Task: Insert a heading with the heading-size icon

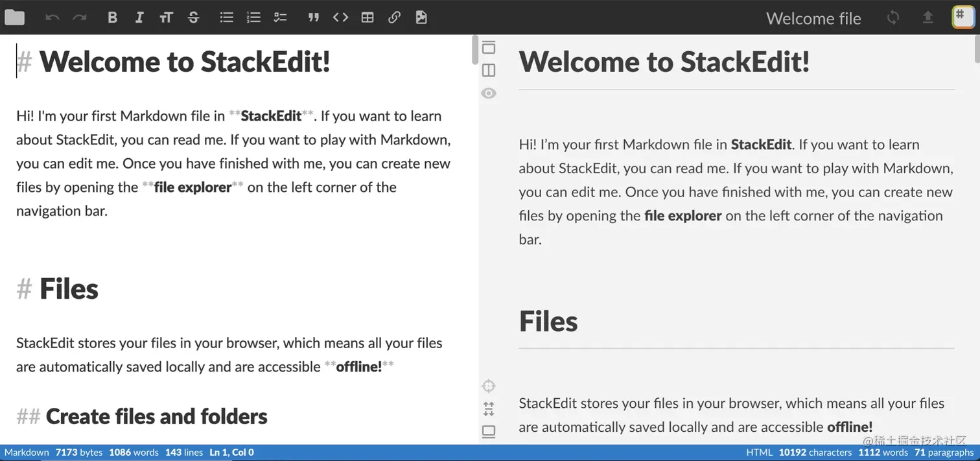Action: (166, 18)
